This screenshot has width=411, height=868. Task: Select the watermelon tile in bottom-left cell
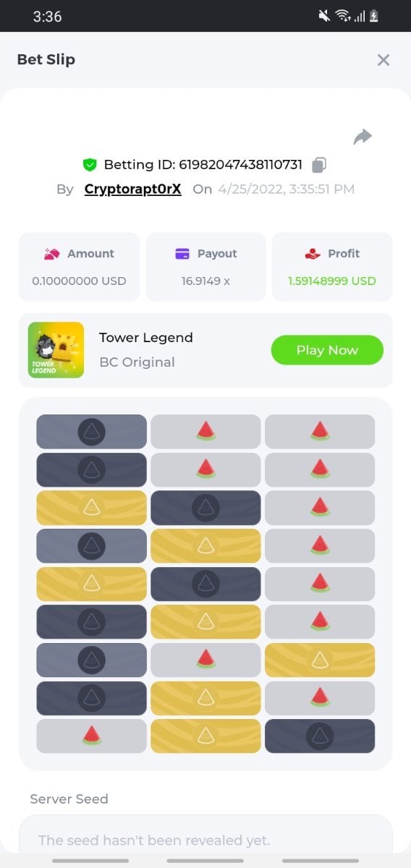[x=91, y=736]
